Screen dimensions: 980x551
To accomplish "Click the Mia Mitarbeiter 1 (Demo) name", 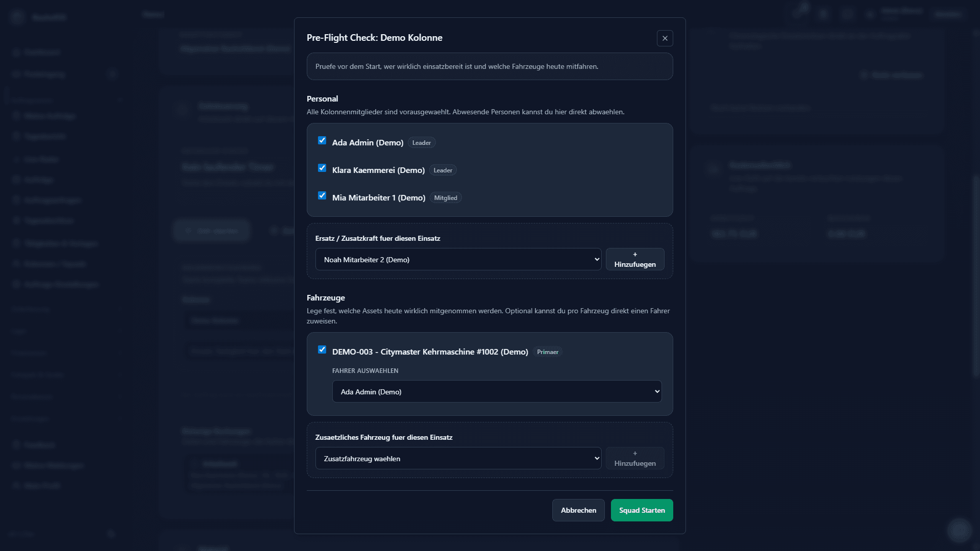I will tap(378, 198).
